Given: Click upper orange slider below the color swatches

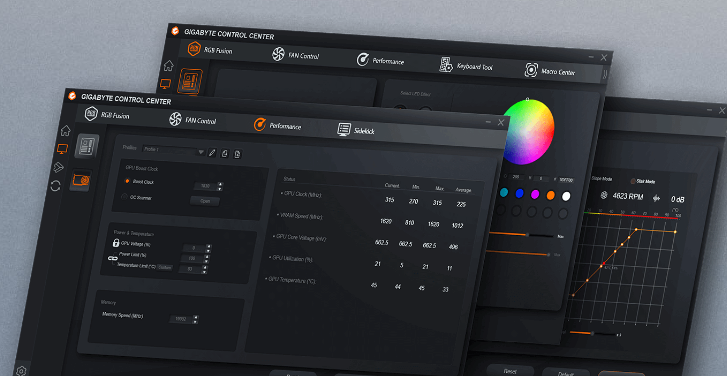Looking at the screenshot, I should [521, 234].
